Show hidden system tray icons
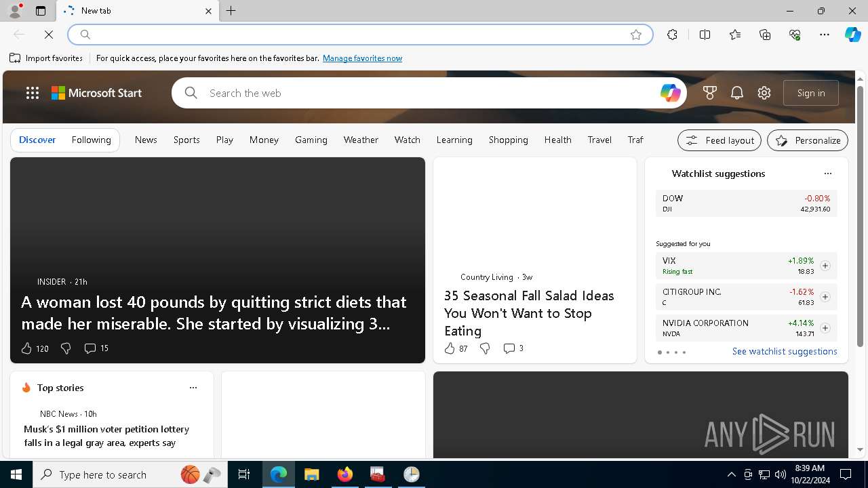868x488 pixels. 731,474
